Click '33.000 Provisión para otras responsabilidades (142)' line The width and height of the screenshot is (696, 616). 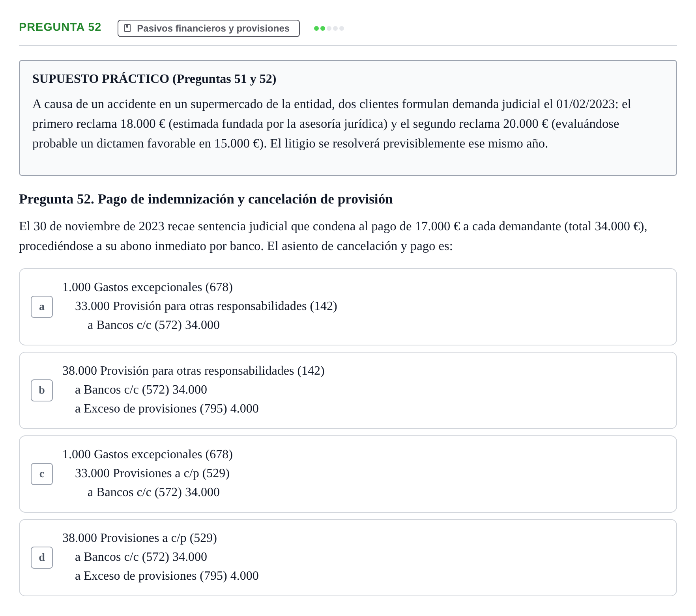206,306
